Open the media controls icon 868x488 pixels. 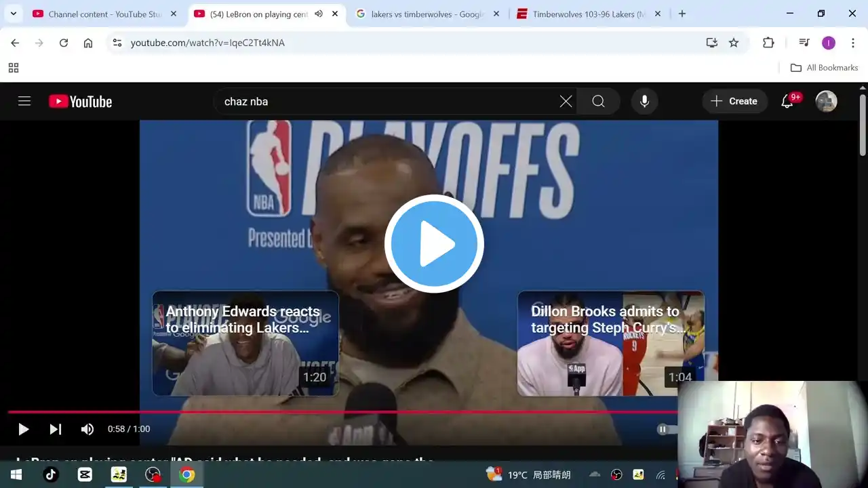804,43
